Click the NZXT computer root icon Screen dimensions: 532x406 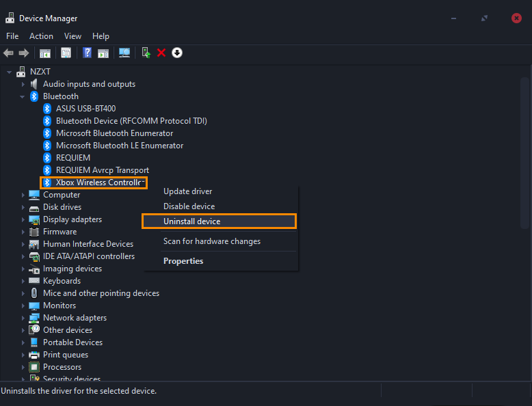pyautogui.click(x=21, y=72)
